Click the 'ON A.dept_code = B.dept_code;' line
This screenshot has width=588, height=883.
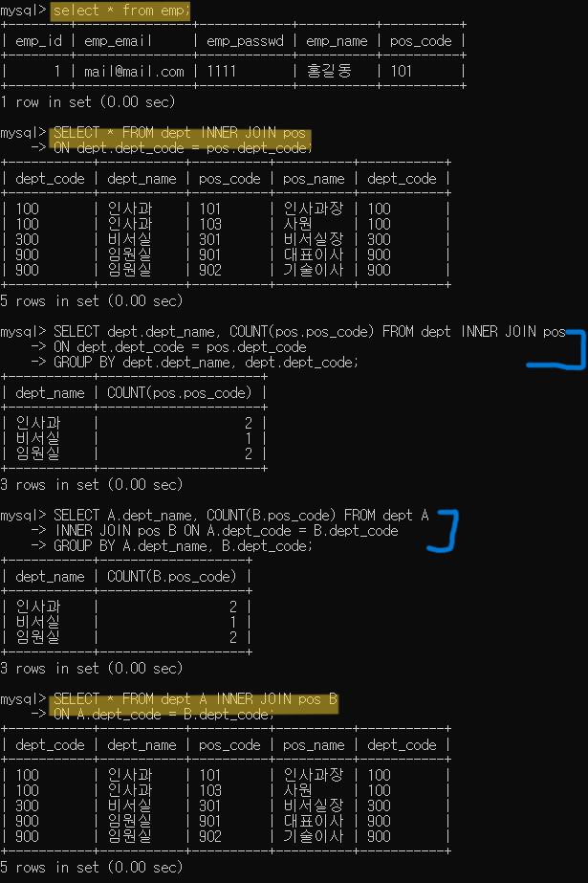click(x=163, y=715)
